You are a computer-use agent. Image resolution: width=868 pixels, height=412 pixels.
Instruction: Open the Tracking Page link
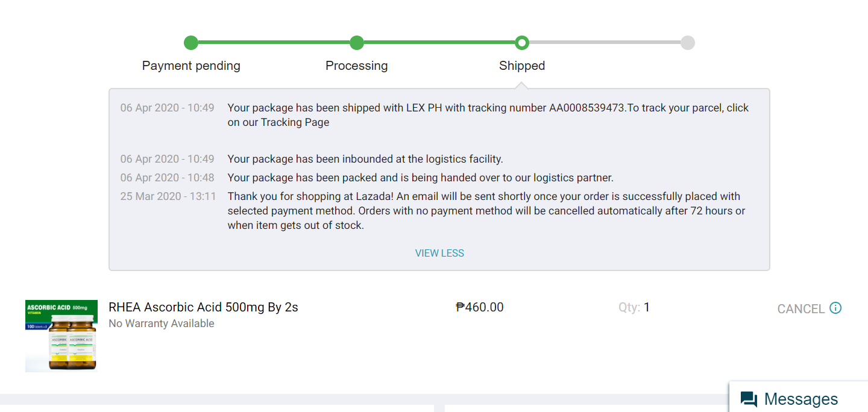tap(295, 122)
